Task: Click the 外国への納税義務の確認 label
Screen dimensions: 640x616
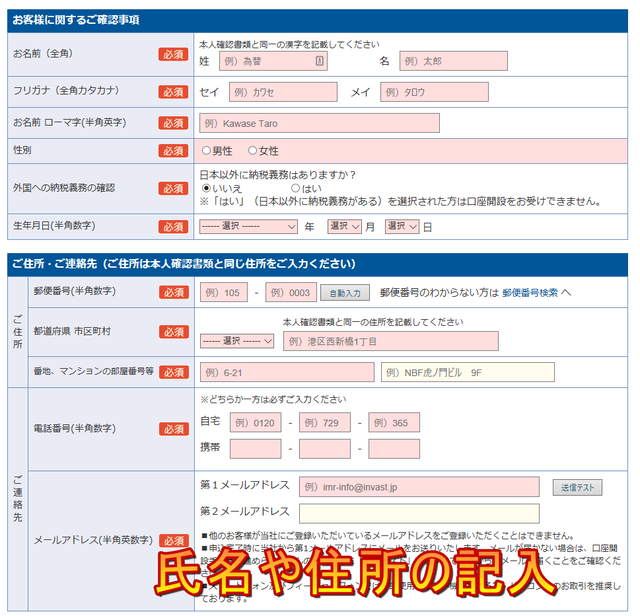Action: pos(64,188)
